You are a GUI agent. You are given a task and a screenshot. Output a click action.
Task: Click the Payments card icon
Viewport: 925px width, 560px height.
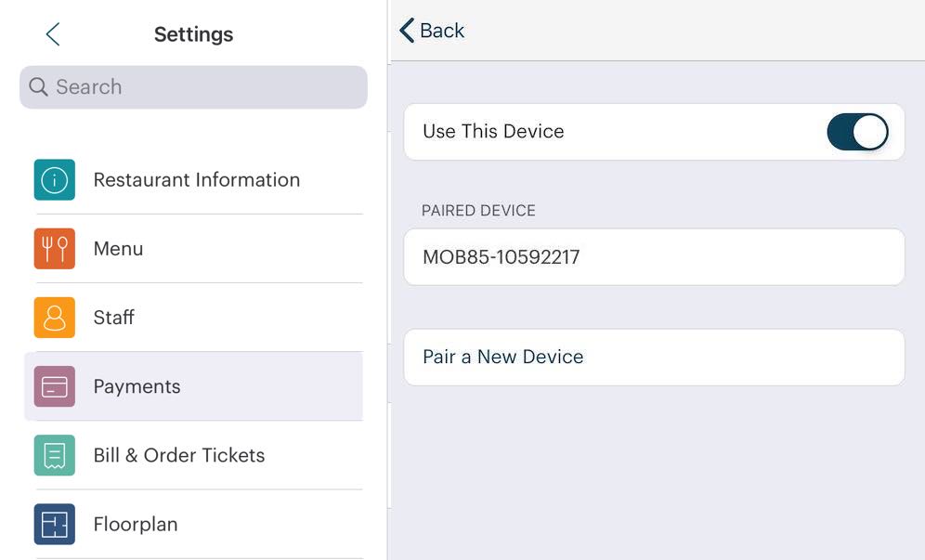pyautogui.click(x=55, y=386)
